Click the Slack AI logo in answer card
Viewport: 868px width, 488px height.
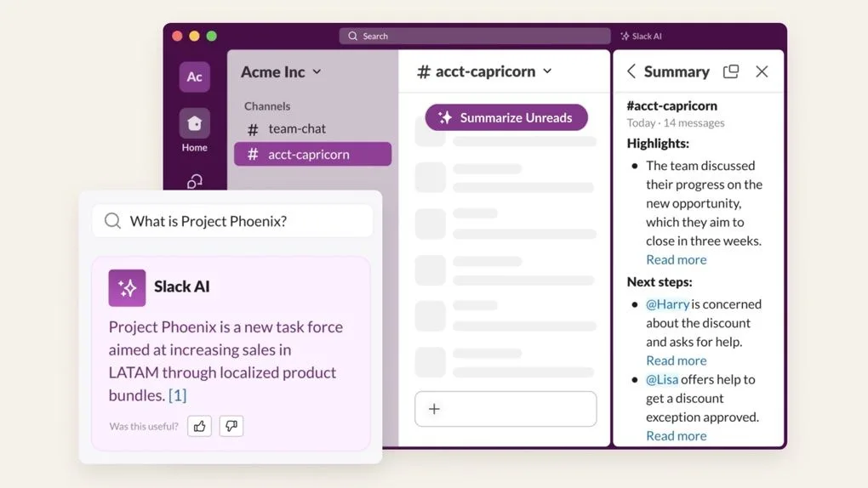(127, 287)
